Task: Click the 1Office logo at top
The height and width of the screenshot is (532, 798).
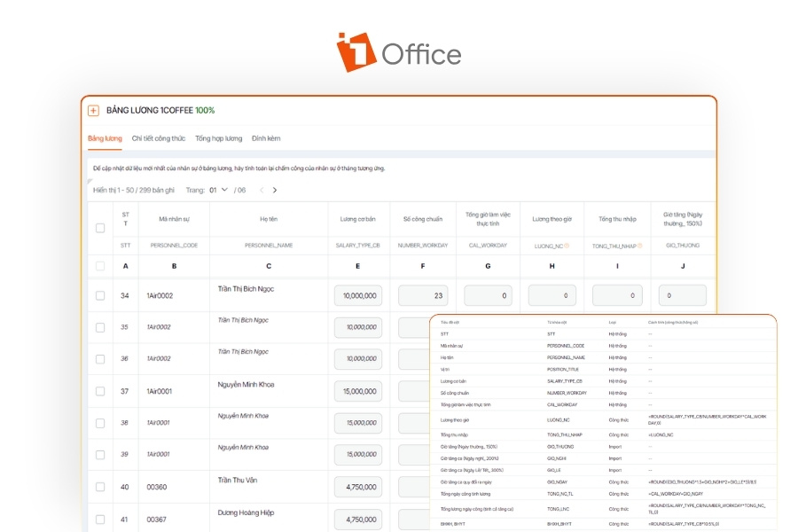Action: click(x=399, y=52)
